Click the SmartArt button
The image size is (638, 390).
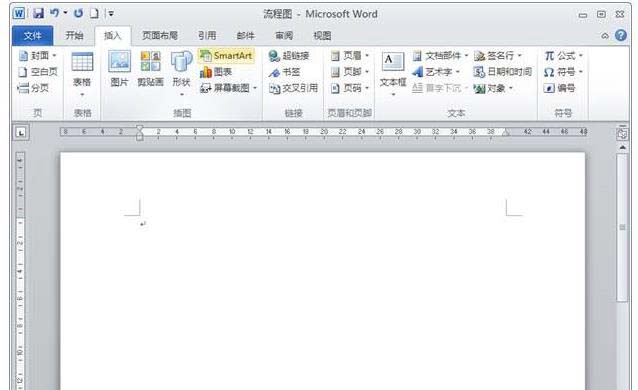click(227, 56)
